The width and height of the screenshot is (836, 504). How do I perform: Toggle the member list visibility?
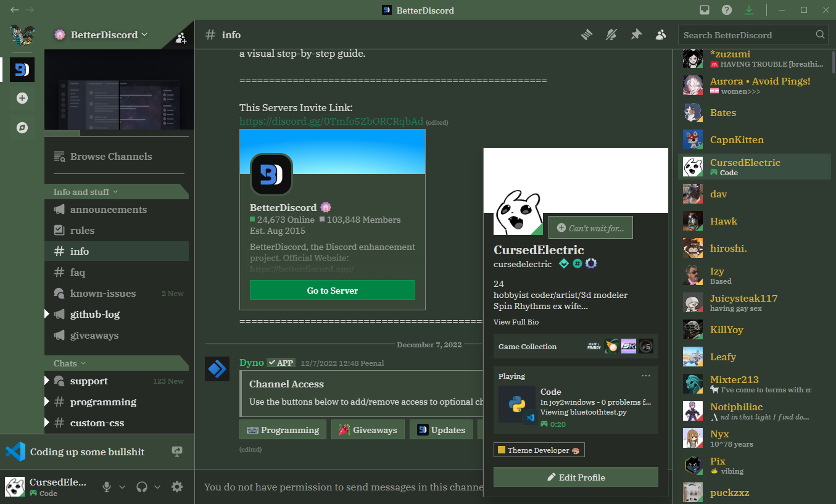661,35
